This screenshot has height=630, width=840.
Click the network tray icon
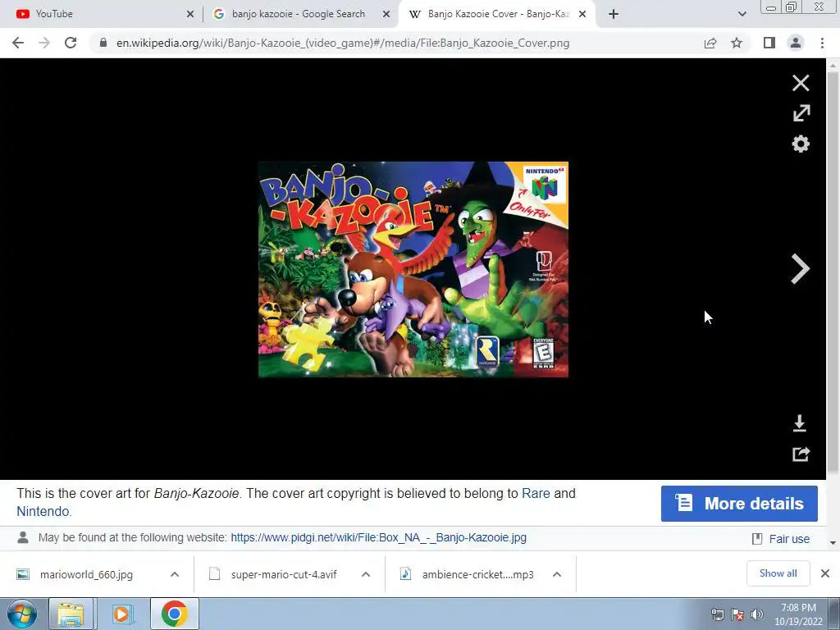pos(717,614)
